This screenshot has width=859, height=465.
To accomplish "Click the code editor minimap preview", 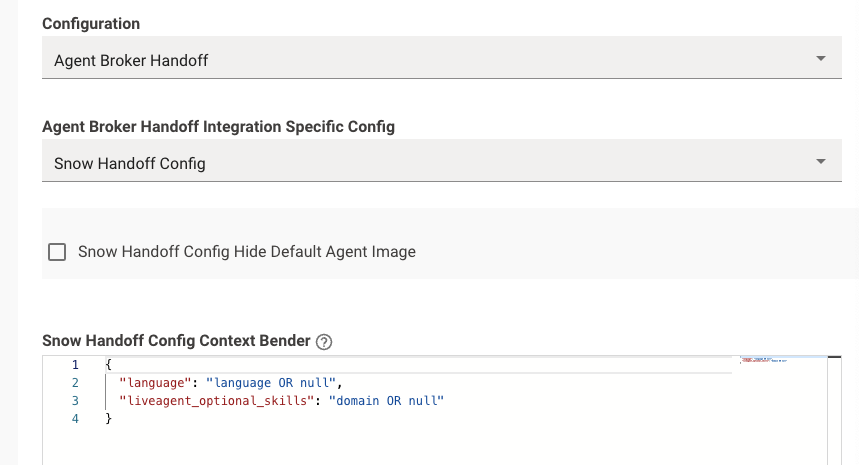I will 772,360.
